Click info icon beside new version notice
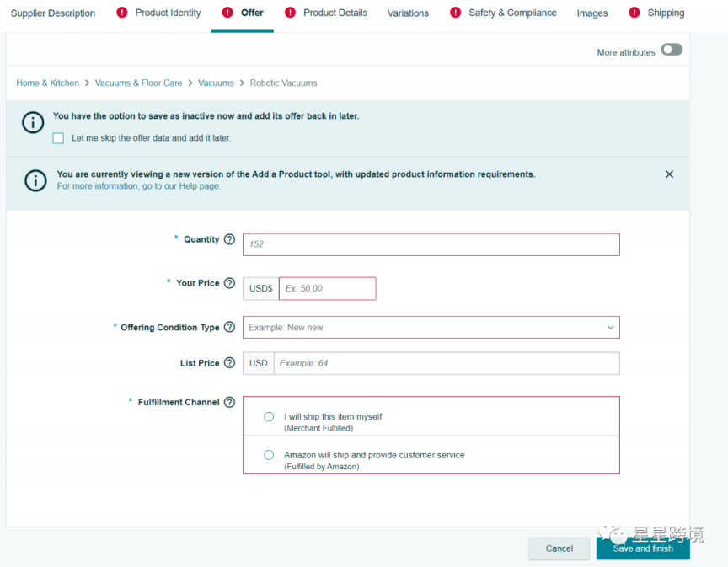Image resolution: width=728 pixels, height=567 pixels. click(x=35, y=180)
